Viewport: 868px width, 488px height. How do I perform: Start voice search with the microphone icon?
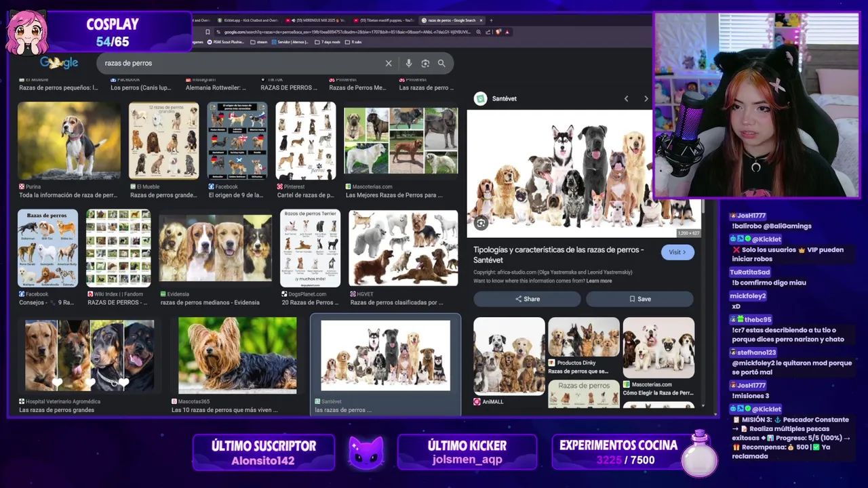pos(408,63)
